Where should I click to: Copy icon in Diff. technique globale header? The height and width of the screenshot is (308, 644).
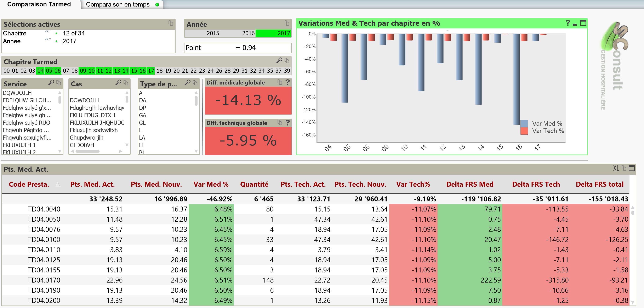[280, 122]
